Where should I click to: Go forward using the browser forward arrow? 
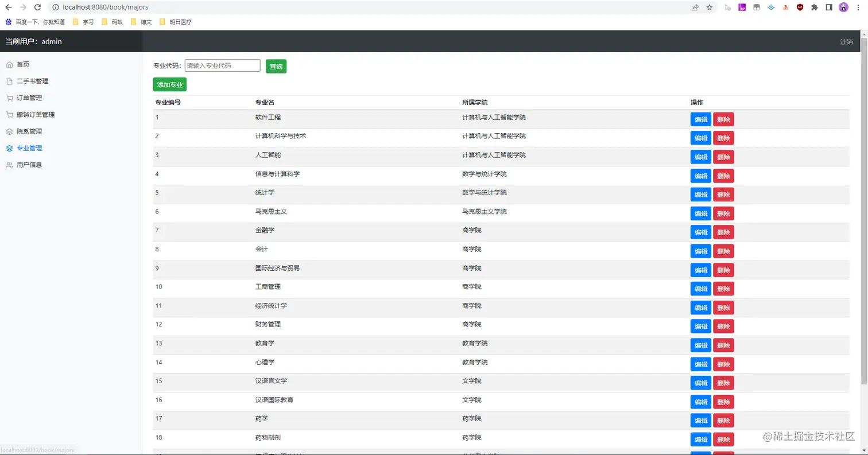(22, 7)
